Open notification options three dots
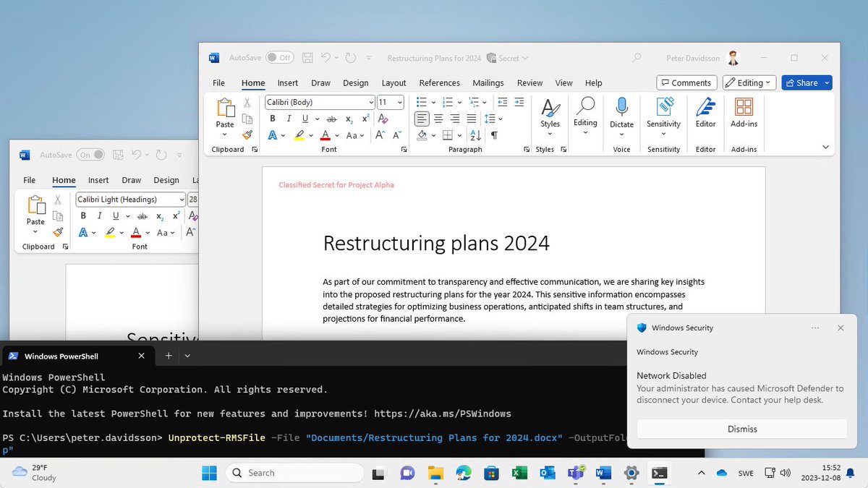 pos(815,328)
